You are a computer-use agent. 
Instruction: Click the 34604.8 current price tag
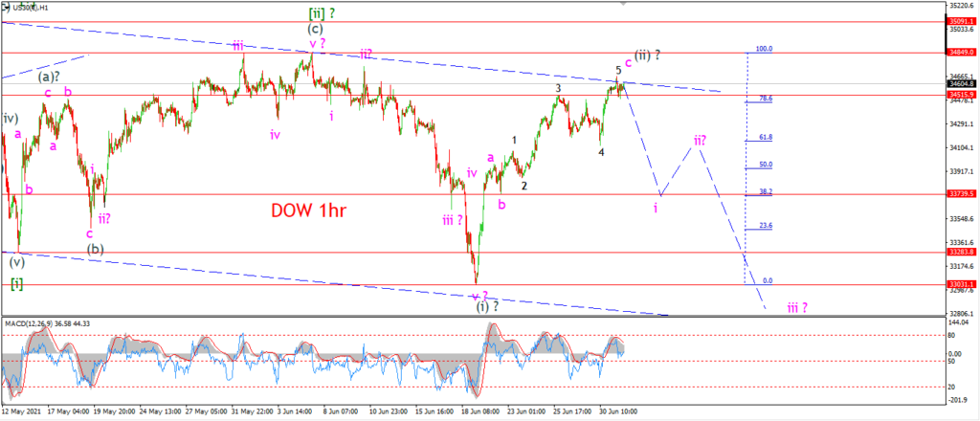tap(961, 83)
